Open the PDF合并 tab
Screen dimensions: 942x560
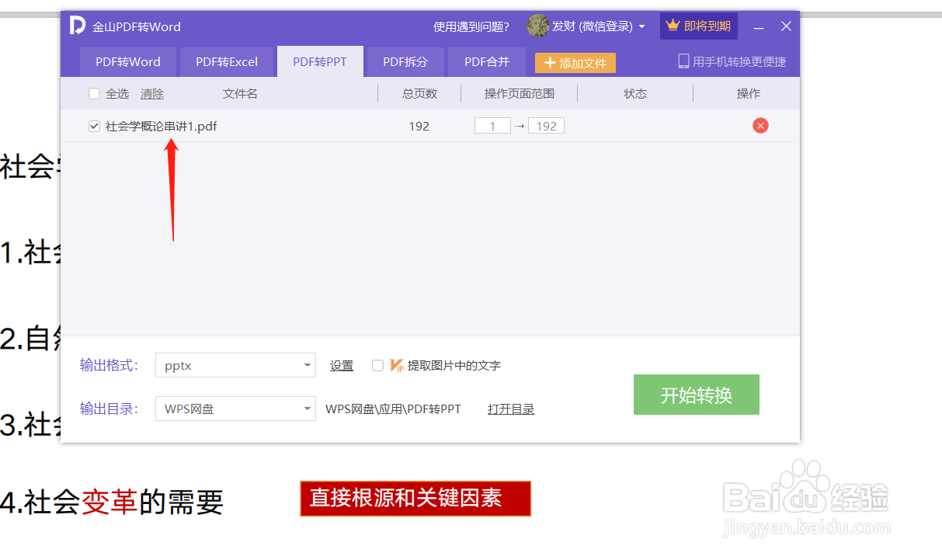click(487, 62)
